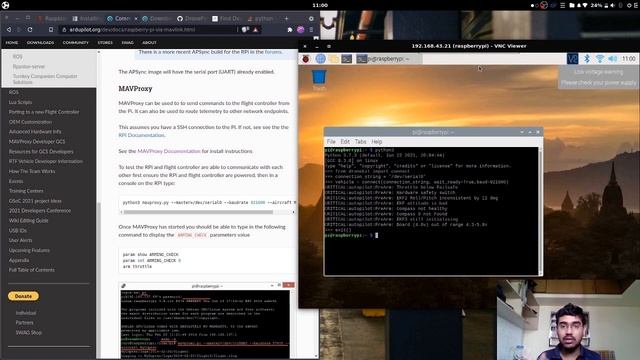Viewport: 640px width, 360px height.
Task: Open the RPi Documentation link
Action: (141, 135)
